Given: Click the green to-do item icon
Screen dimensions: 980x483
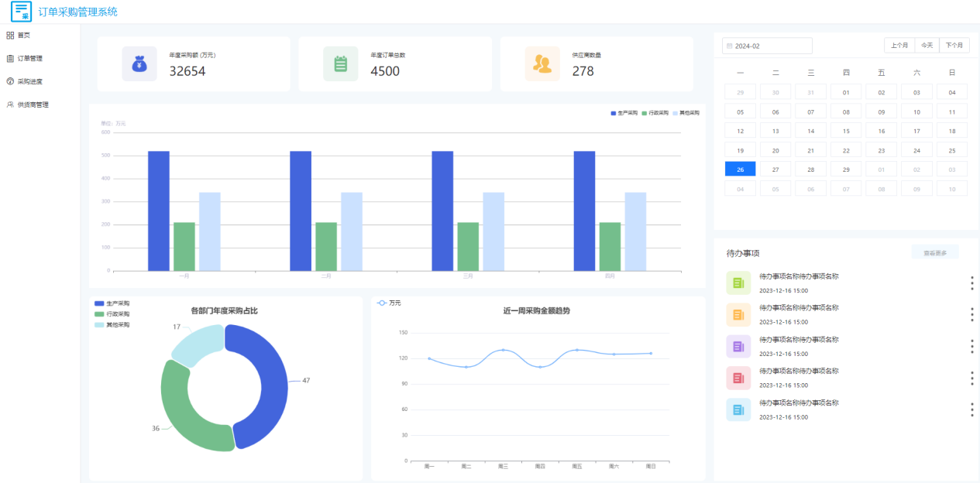Looking at the screenshot, I should coord(738,283).
